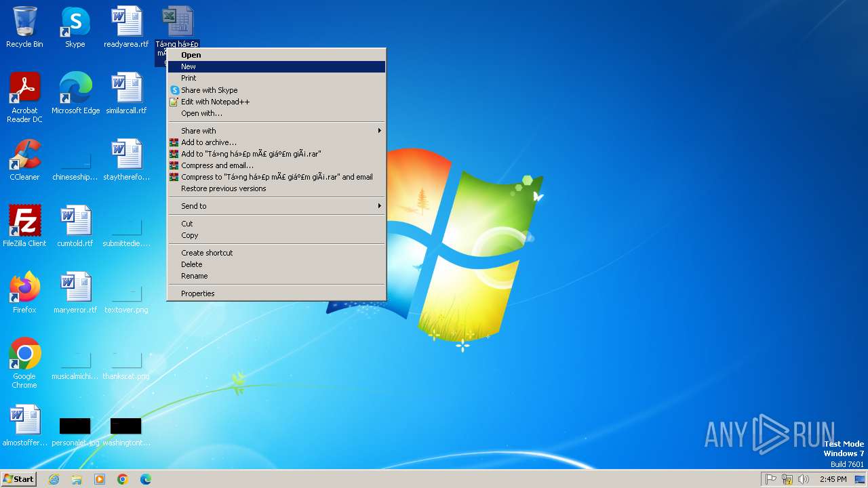Open Windows Explorer folder in taskbar
Image resolution: width=868 pixels, height=488 pixels.
(77, 479)
